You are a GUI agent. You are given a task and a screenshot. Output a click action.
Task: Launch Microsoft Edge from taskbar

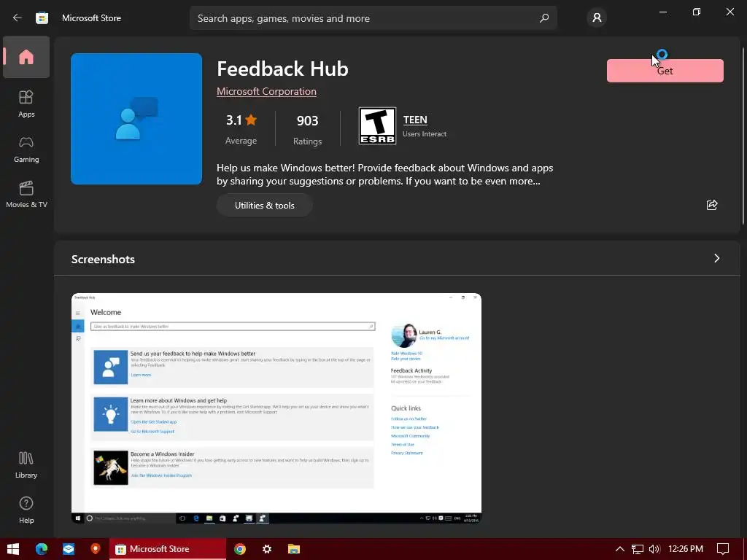coord(42,549)
